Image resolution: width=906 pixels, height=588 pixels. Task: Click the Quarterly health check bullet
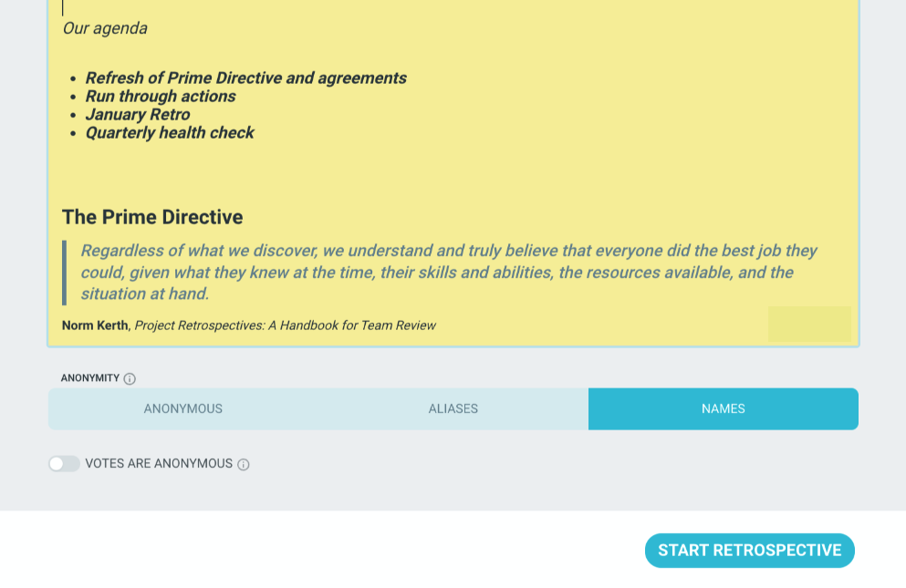click(170, 133)
